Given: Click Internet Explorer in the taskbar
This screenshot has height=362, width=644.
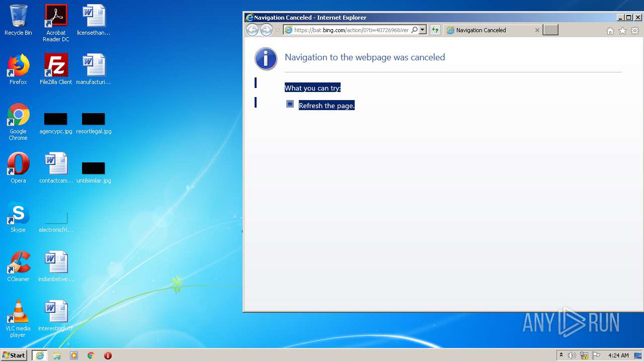Looking at the screenshot, I should [x=40, y=355].
